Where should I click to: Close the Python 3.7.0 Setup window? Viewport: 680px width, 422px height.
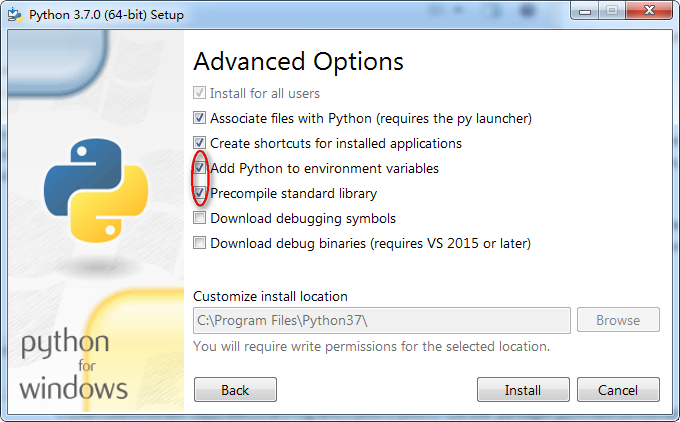[x=648, y=10]
